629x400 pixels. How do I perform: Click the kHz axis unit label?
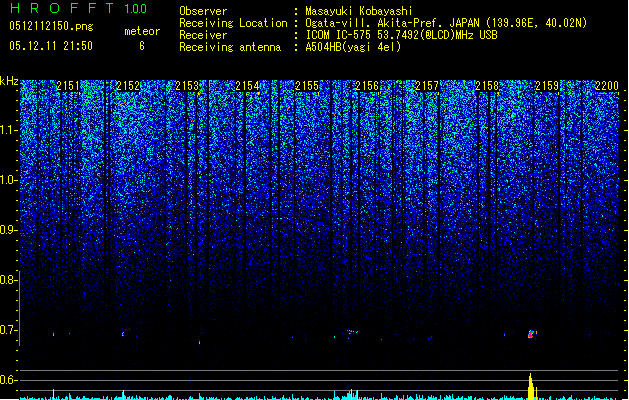(9, 81)
